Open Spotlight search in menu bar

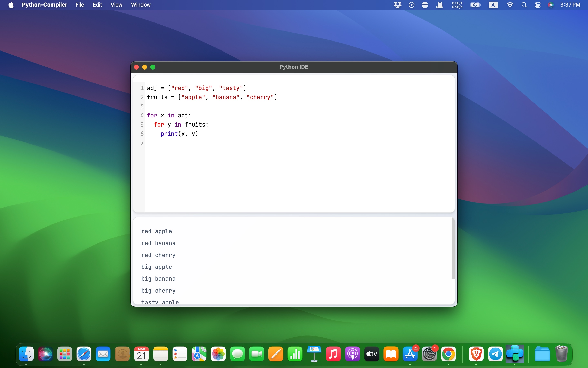[x=524, y=5]
